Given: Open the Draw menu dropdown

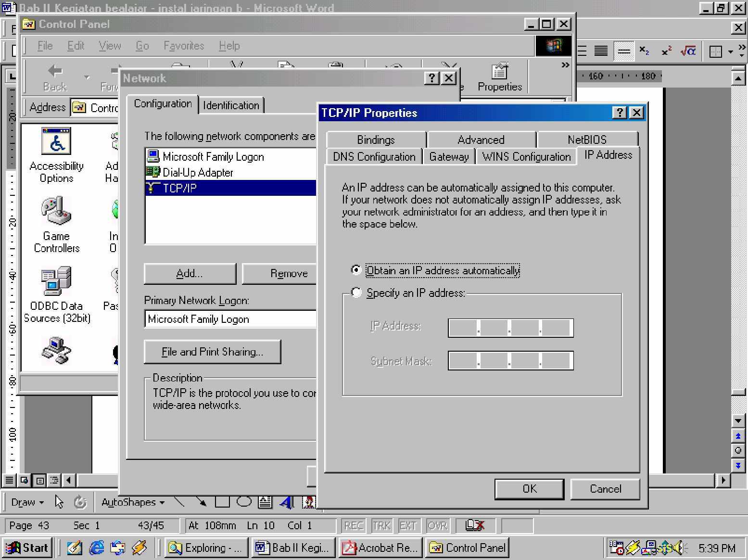Looking at the screenshot, I should point(27,502).
